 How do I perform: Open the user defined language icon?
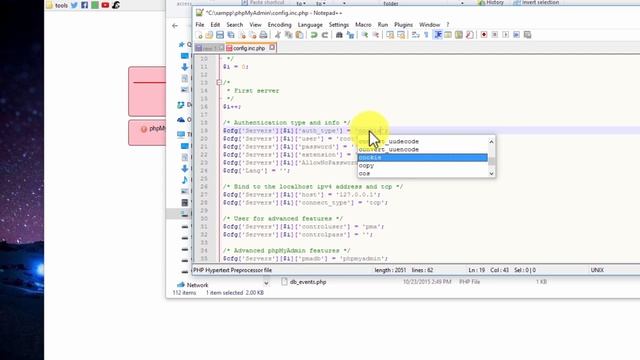coord(448,35)
